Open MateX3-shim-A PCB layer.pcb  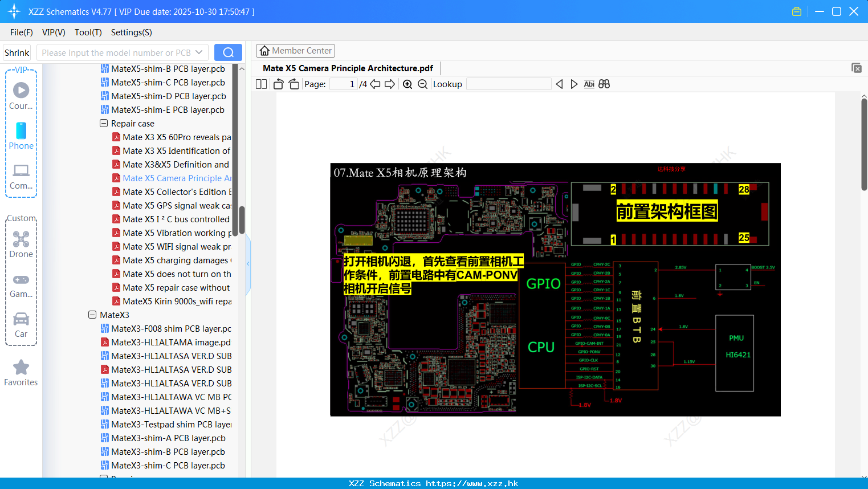click(x=163, y=438)
